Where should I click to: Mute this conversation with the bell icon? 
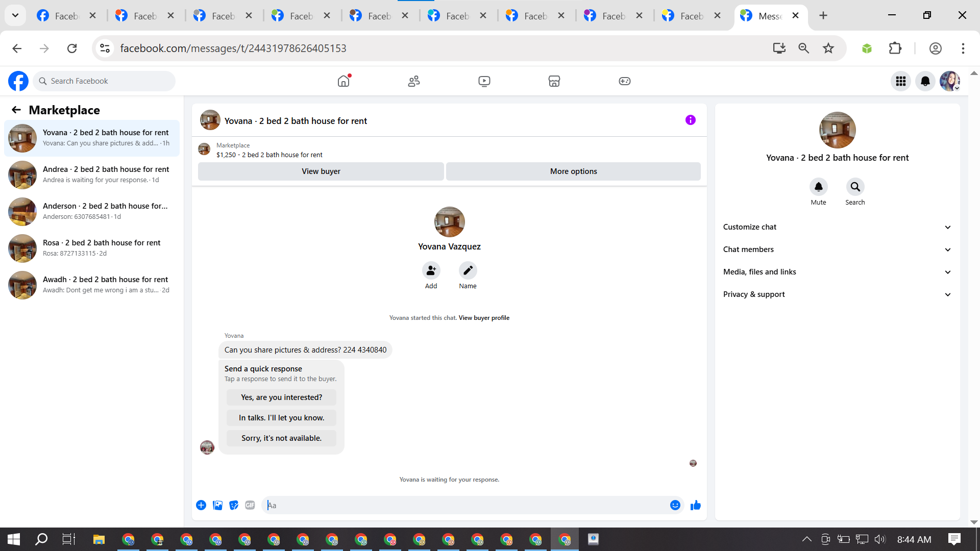click(818, 187)
